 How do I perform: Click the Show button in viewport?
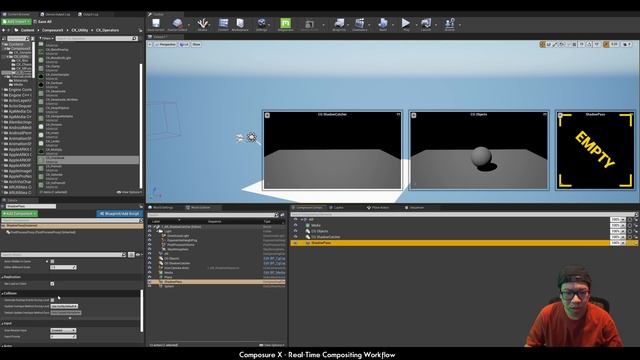coord(196,44)
